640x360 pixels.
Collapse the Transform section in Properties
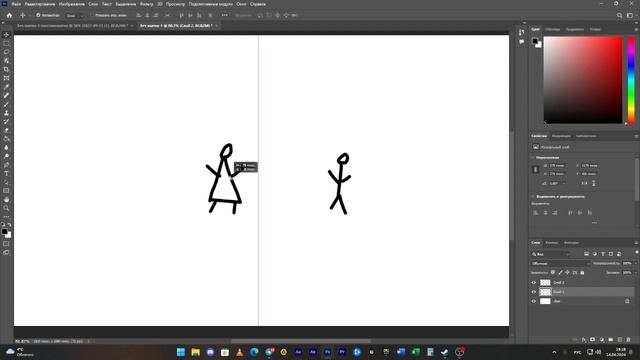coord(533,157)
